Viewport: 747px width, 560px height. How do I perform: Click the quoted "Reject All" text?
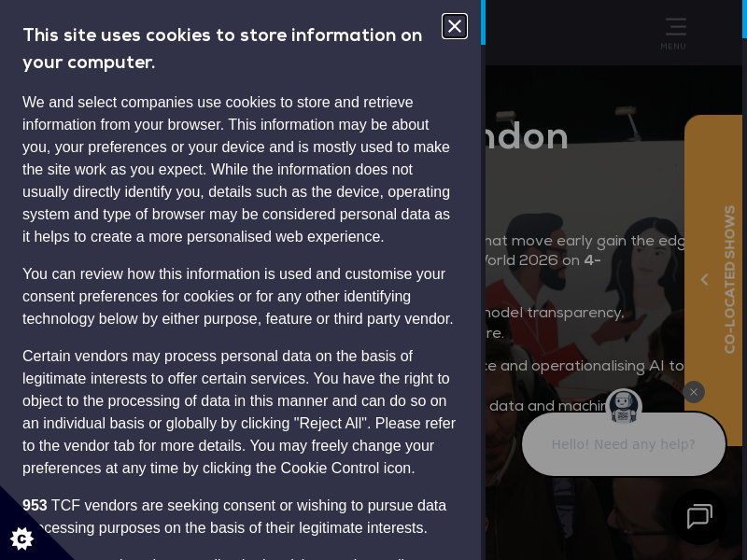click(329, 423)
